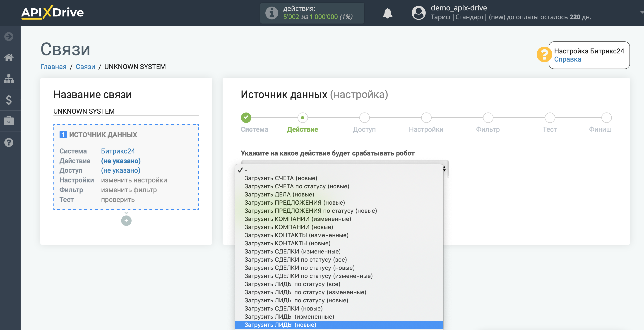Image resolution: width=644 pixels, height=330 pixels.
Task: Choose Загрузить КОНТАКТЫ (новые)
Action: pyautogui.click(x=339, y=243)
